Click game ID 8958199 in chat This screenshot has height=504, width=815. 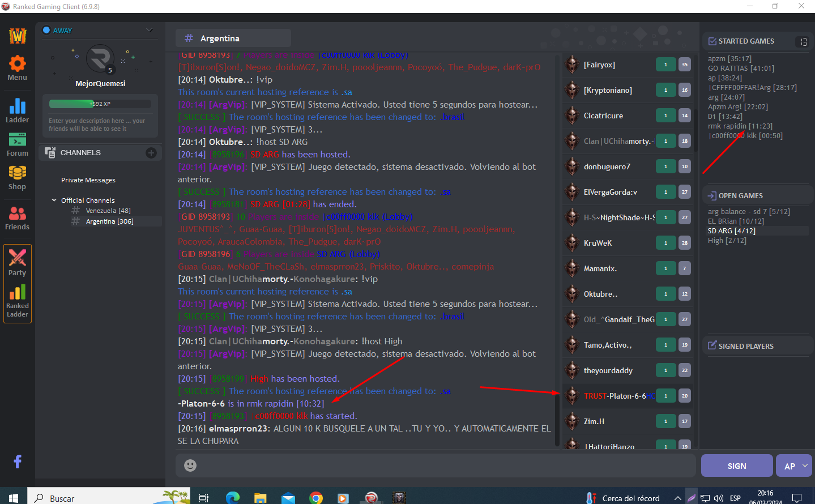(x=228, y=379)
